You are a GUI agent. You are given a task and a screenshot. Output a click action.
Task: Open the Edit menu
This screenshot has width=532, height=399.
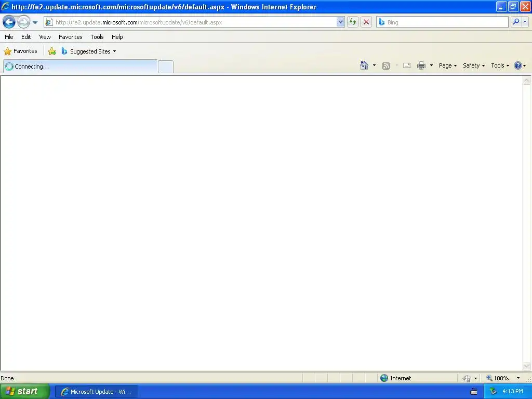point(26,37)
